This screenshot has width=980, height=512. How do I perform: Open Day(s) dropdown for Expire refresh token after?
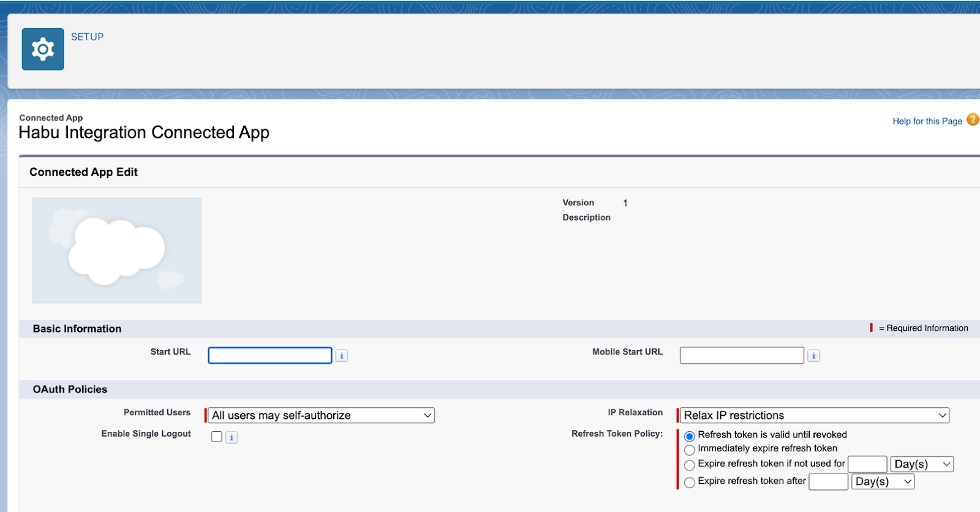tap(883, 482)
